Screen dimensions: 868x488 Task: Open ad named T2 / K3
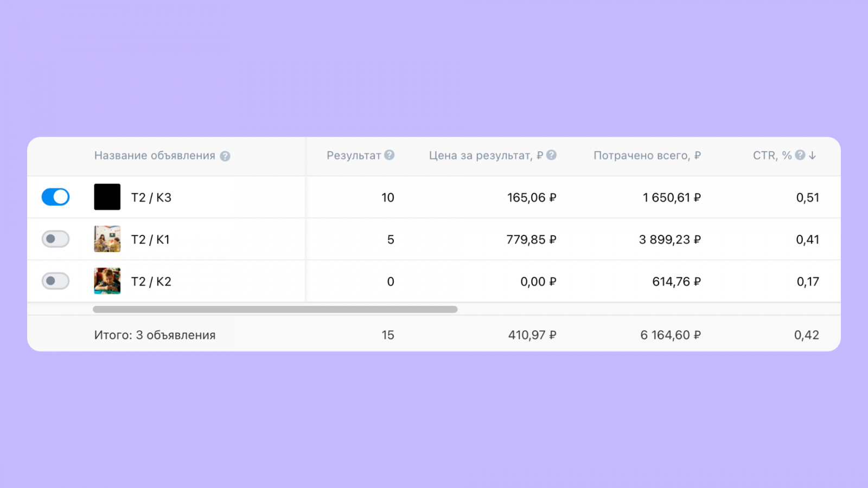(x=151, y=198)
